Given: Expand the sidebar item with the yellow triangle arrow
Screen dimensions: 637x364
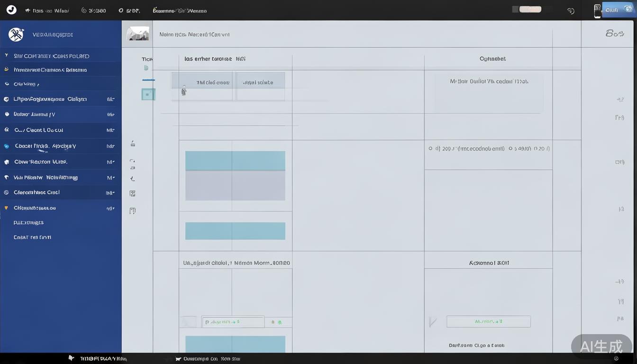Looking at the screenshot, I should click(x=6, y=208).
